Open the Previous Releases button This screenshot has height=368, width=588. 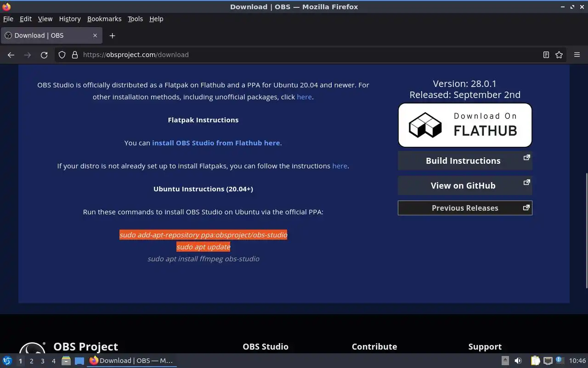pyautogui.click(x=465, y=208)
